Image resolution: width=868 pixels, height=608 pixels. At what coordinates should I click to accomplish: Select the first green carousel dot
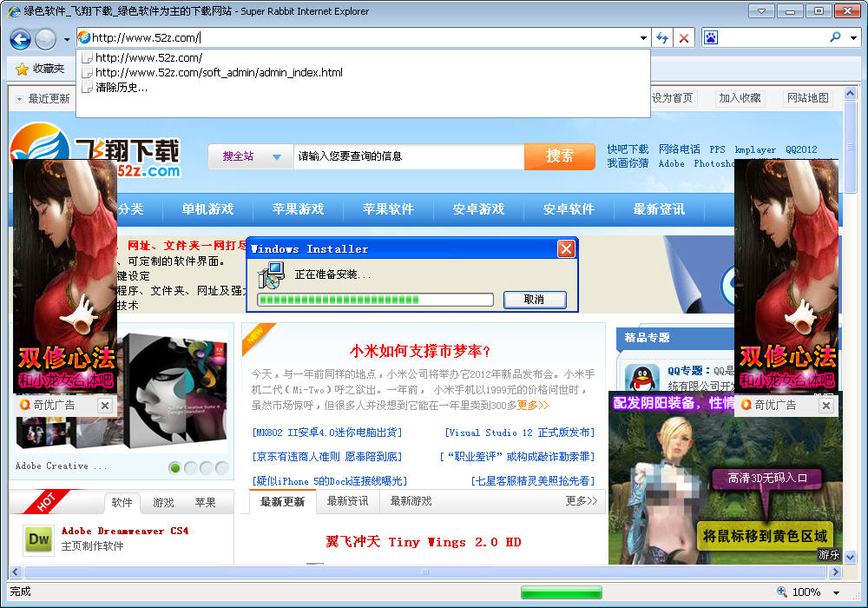[x=175, y=468]
